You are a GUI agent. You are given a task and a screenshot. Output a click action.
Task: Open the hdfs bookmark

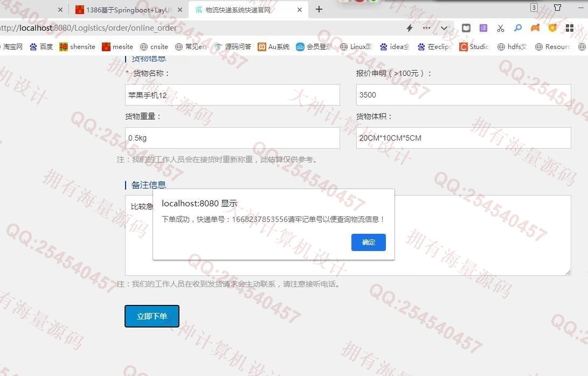click(x=512, y=46)
